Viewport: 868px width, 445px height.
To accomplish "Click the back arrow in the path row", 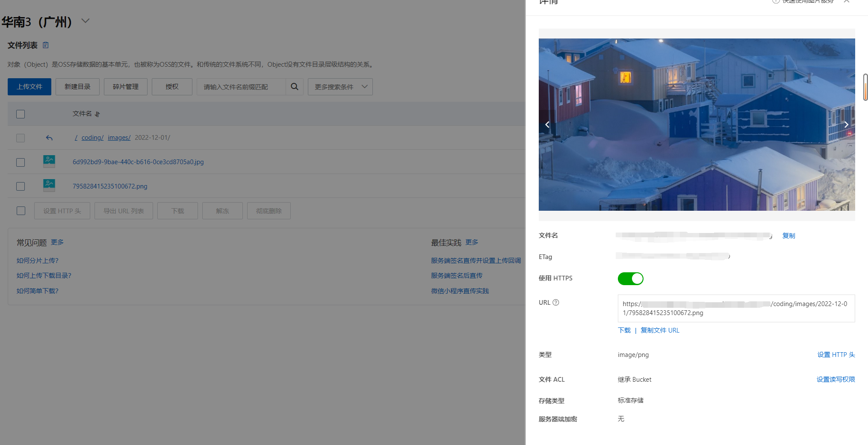I will (x=49, y=138).
